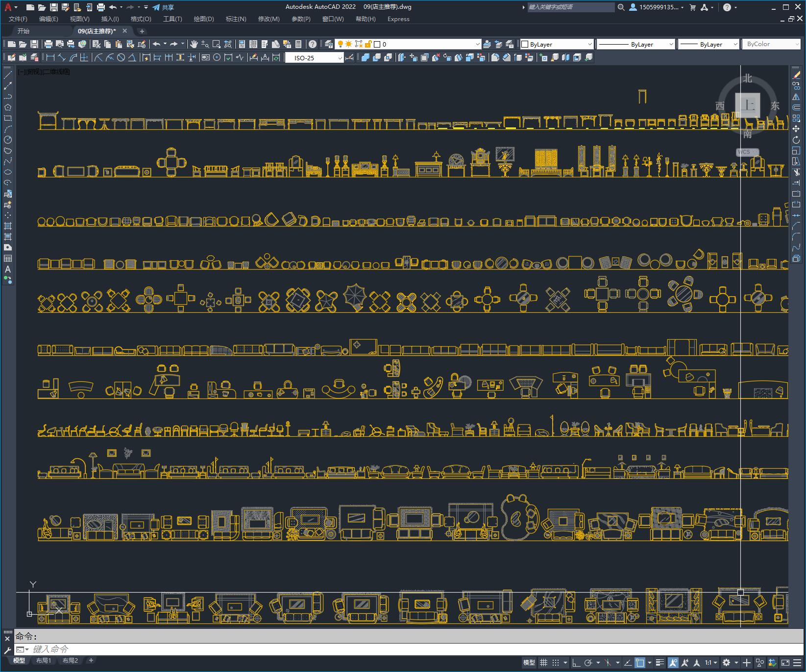Viewport: 806px width, 672px height.
Task: Open the 修改(M) menu
Action: [x=269, y=19]
